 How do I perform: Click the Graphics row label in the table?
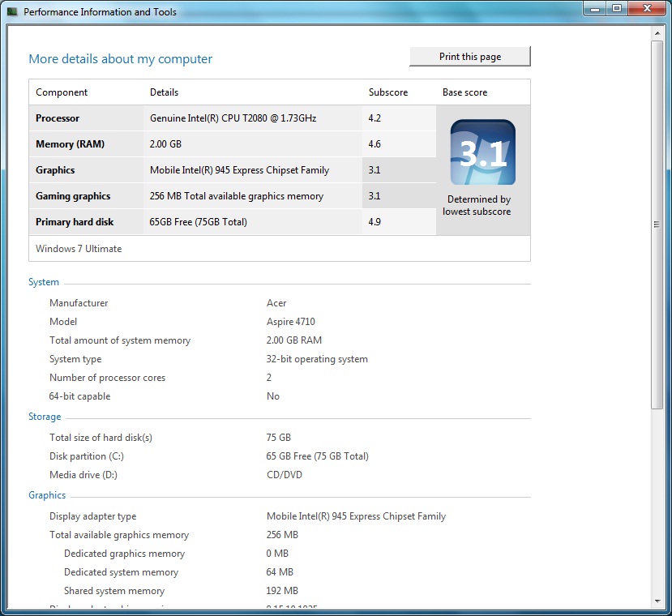(55, 170)
